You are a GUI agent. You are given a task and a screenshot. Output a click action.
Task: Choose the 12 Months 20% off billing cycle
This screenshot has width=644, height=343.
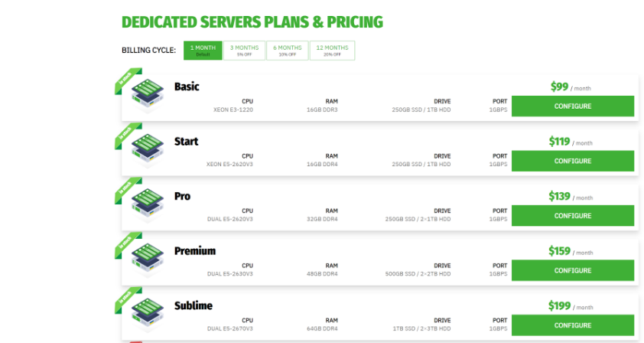pos(332,51)
